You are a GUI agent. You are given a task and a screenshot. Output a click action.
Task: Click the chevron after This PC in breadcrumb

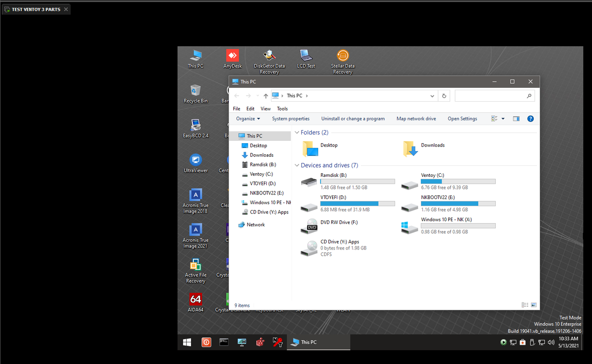[307, 96]
